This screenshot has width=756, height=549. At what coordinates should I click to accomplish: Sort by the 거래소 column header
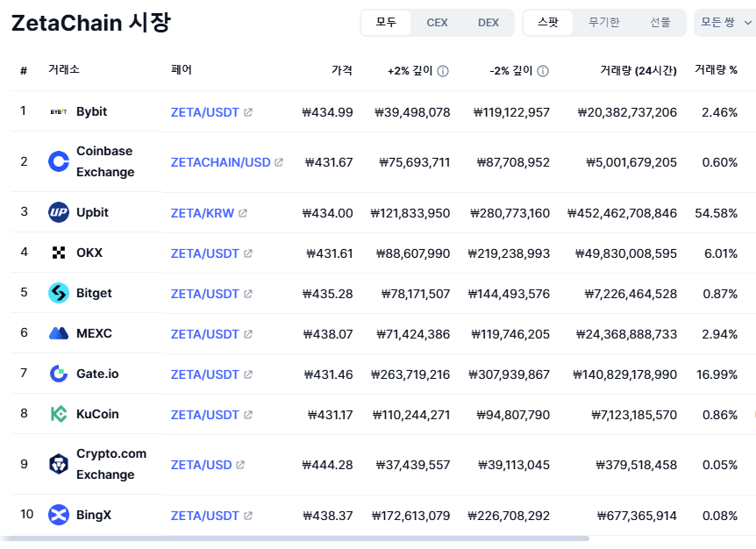pyautogui.click(x=64, y=69)
